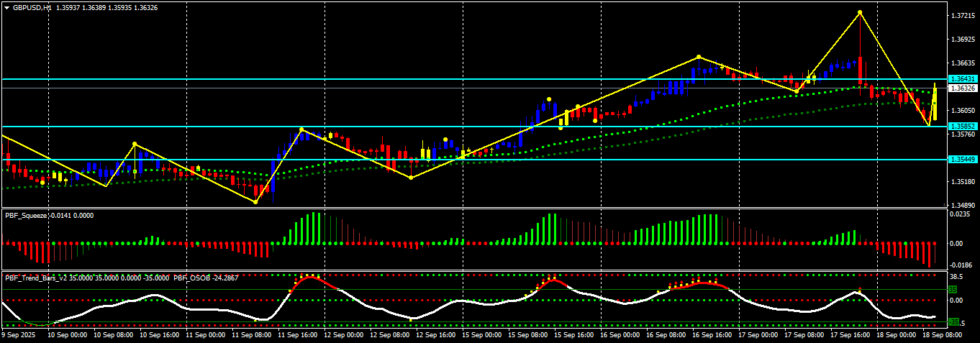Screen dimensions: 980x343
Task: Open the chart menu arrow beside GBPUSD,H1
Action: (6, 7)
